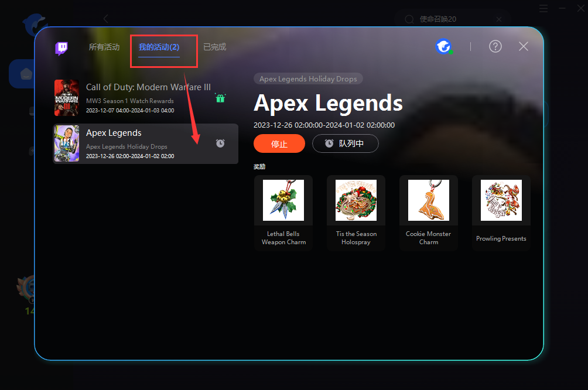Select the Lethal Bells Weapon Charm reward
The image size is (588, 390).
[x=283, y=213]
